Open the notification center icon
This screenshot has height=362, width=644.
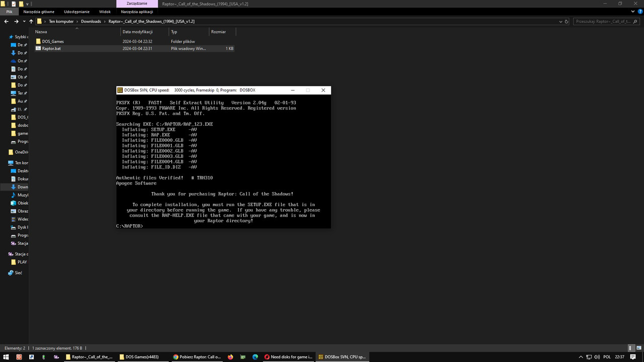click(633, 357)
